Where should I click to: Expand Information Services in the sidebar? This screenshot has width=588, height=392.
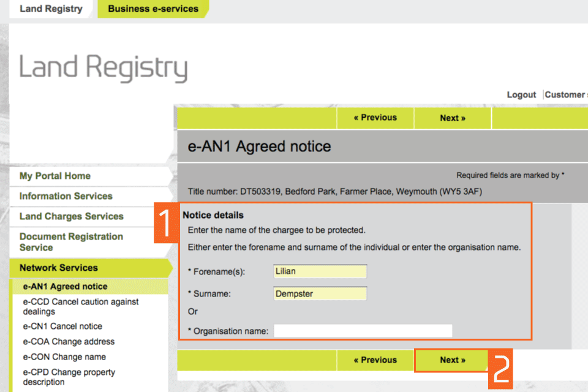click(x=66, y=196)
